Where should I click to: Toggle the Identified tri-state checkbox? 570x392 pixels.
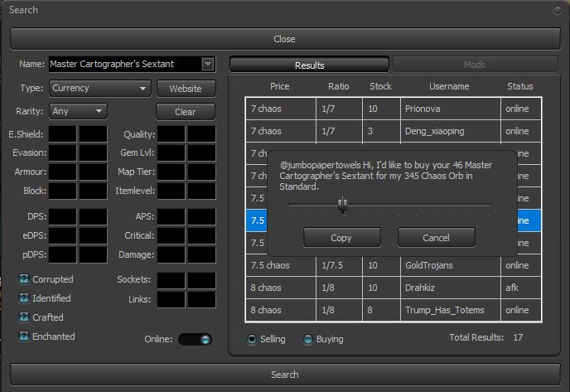pos(24,298)
